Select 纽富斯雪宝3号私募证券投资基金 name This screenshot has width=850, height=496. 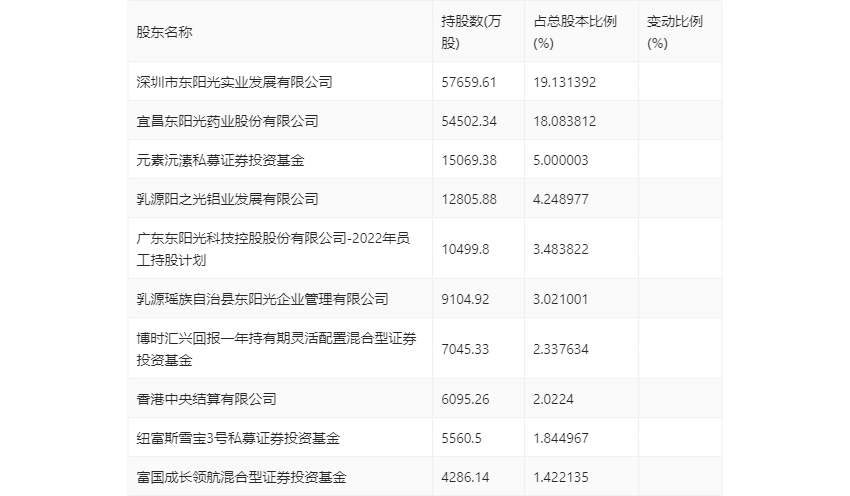tap(238, 438)
